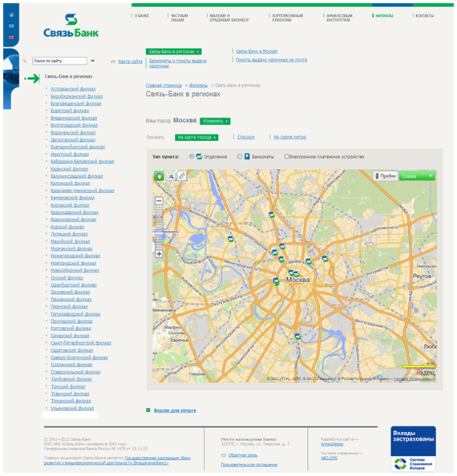Click the sitemap icon next to Карта сайта
This screenshot has height=476, width=457.
click(113, 62)
